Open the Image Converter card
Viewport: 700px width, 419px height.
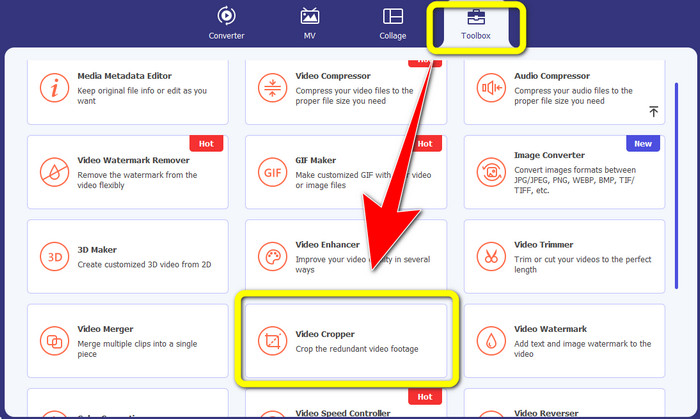(564, 172)
